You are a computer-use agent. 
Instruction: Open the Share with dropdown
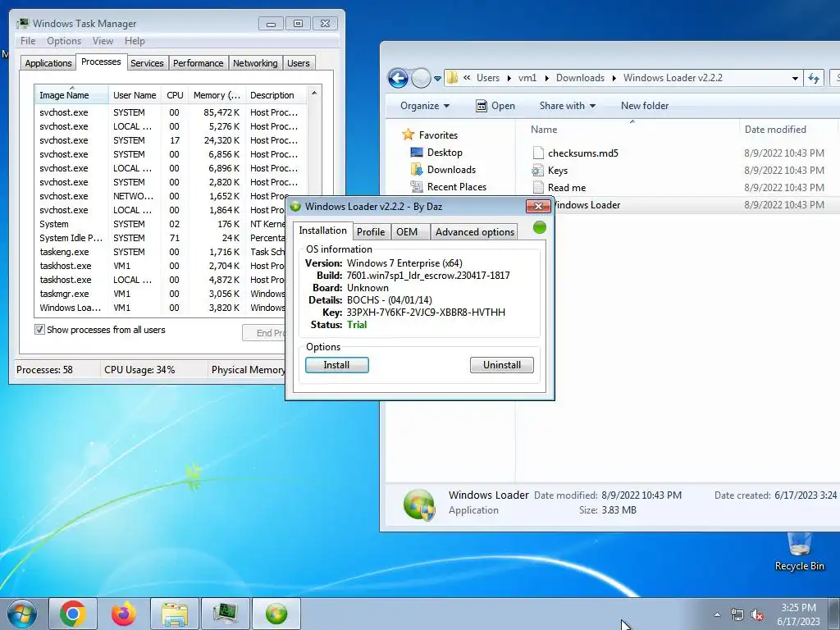568,106
